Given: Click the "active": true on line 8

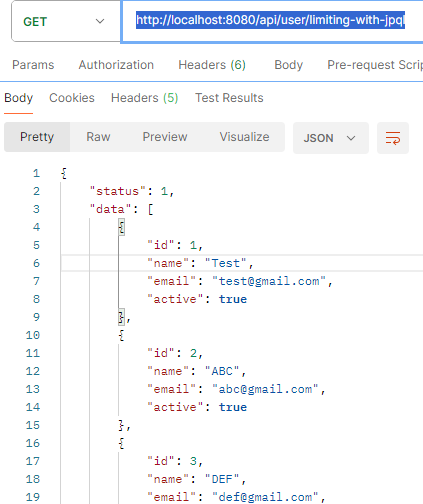Looking at the screenshot, I should 197,299.
